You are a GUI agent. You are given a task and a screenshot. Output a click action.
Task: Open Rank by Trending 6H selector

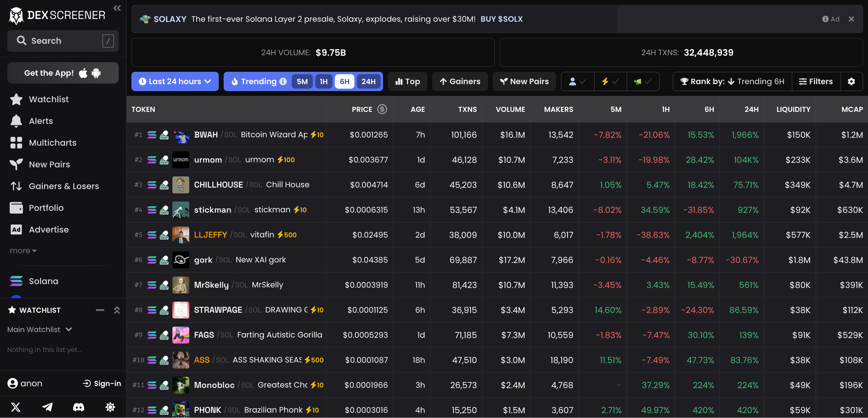733,81
